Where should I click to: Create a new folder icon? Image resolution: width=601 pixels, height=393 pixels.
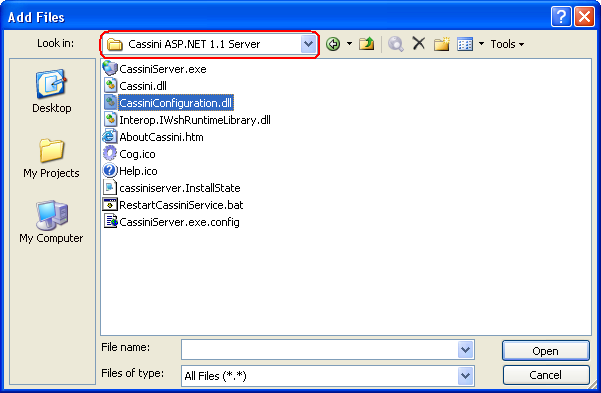click(x=442, y=44)
